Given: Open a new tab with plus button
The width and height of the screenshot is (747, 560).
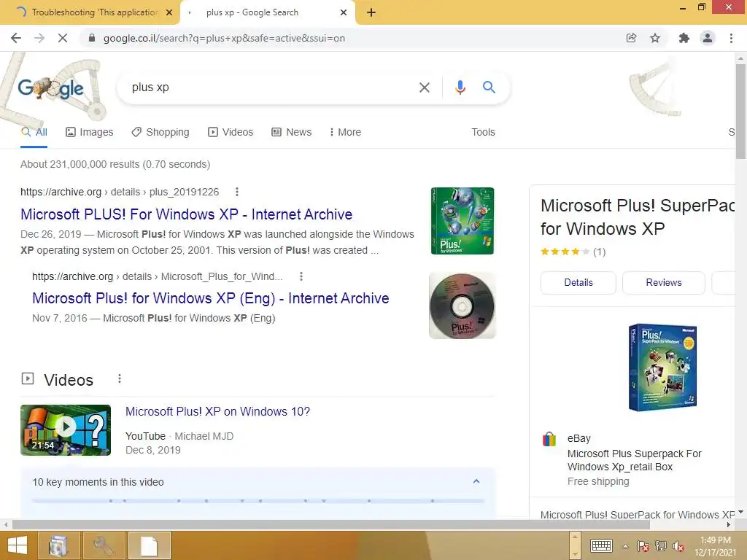Looking at the screenshot, I should (x=371, y=12).
